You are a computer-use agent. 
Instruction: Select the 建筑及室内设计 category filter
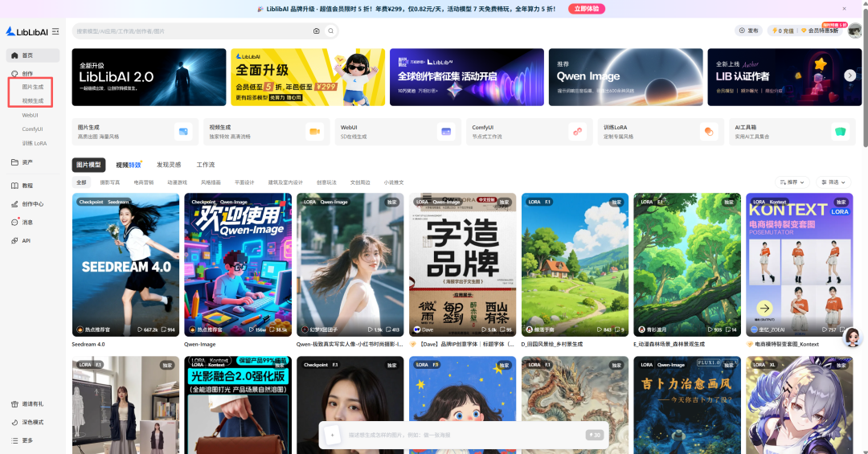285,182
